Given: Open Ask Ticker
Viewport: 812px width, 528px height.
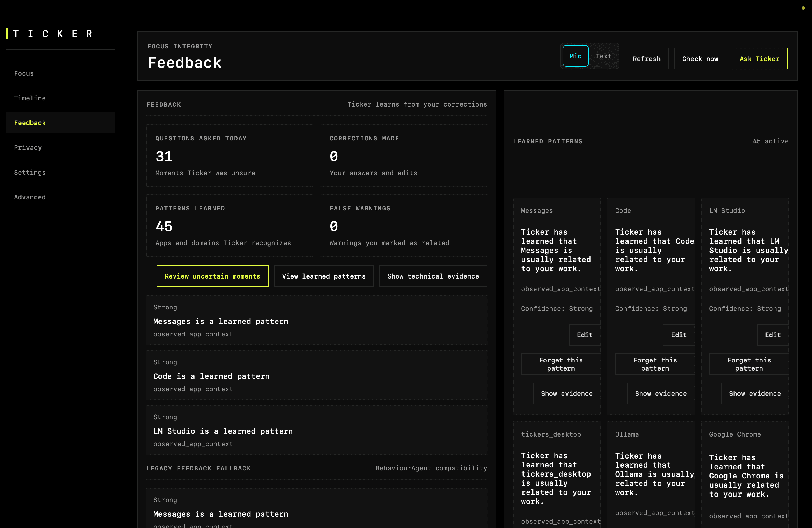Looking at the screenshot, I should pos(760,59).
